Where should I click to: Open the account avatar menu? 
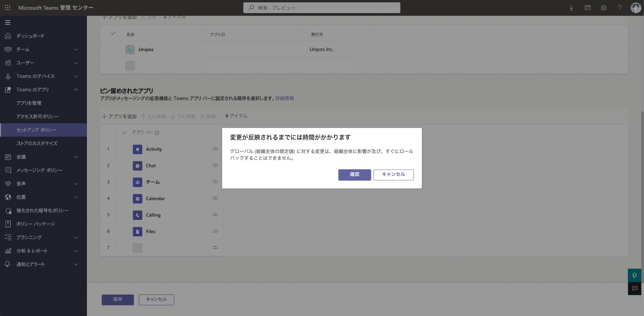click(635, 8)
